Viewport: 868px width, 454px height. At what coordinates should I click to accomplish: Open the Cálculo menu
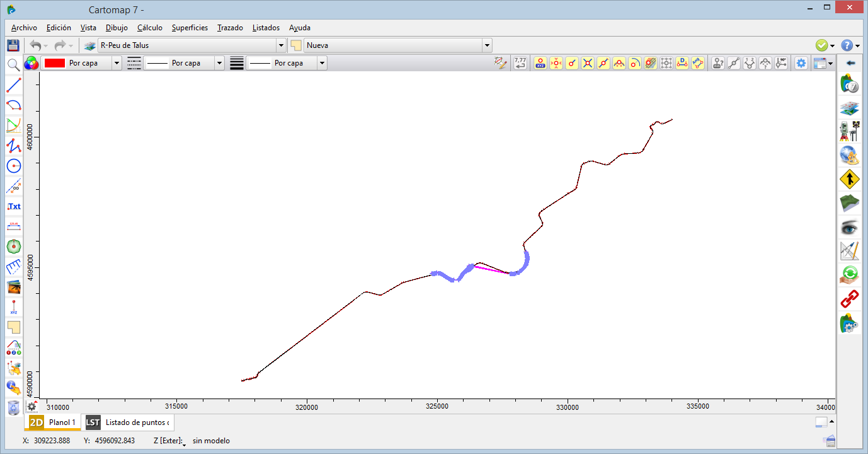[150, 28]
